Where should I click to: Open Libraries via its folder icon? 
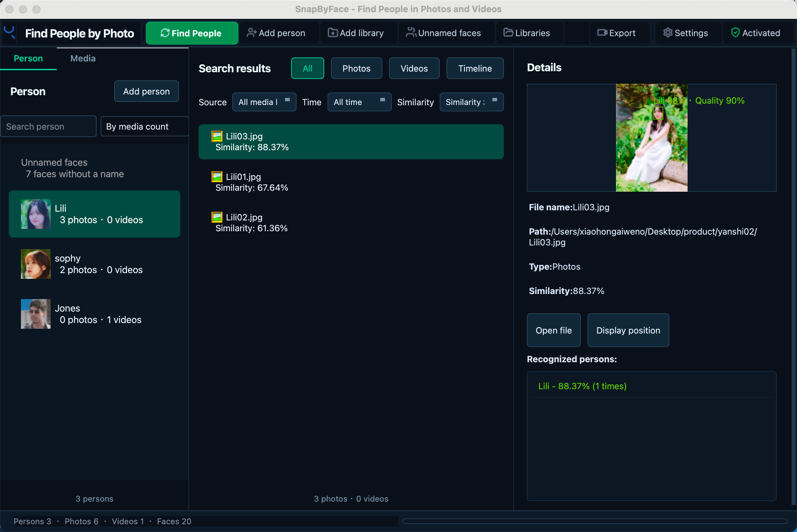pyautogui.click(x=508, y=32)
